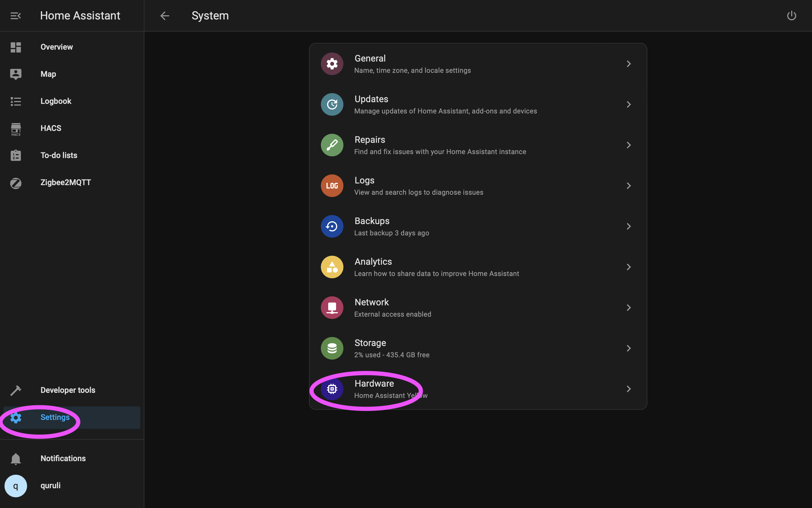This screenshot has width=812, height=508.
Task: Expand Updates row chevron
Action: coord(629,104)
